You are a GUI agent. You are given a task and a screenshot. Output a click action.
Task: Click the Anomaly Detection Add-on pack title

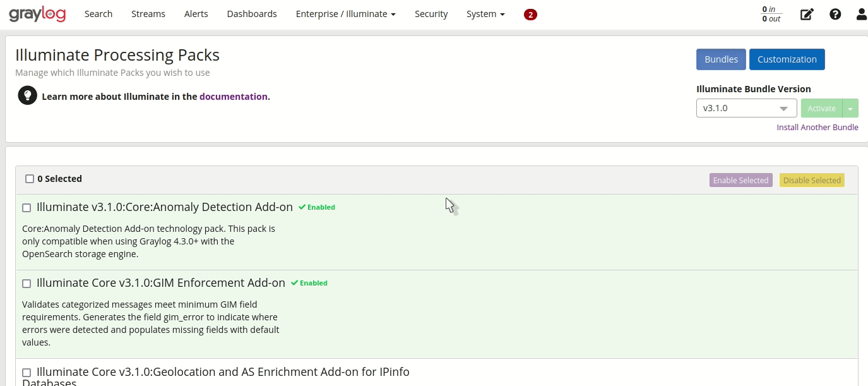(165, 207)
